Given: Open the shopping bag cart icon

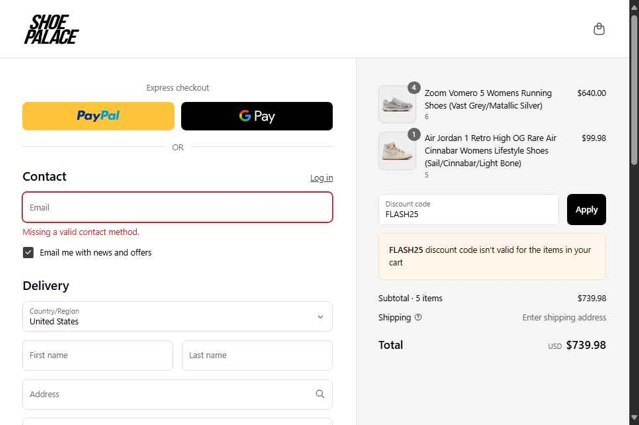Looking at the screenshot, I should (599, 29).
